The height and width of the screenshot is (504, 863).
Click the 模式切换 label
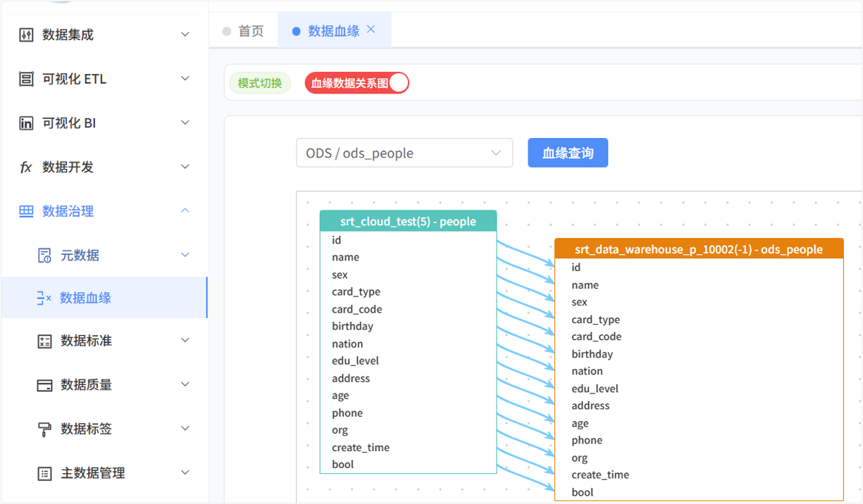coord(259,82)
